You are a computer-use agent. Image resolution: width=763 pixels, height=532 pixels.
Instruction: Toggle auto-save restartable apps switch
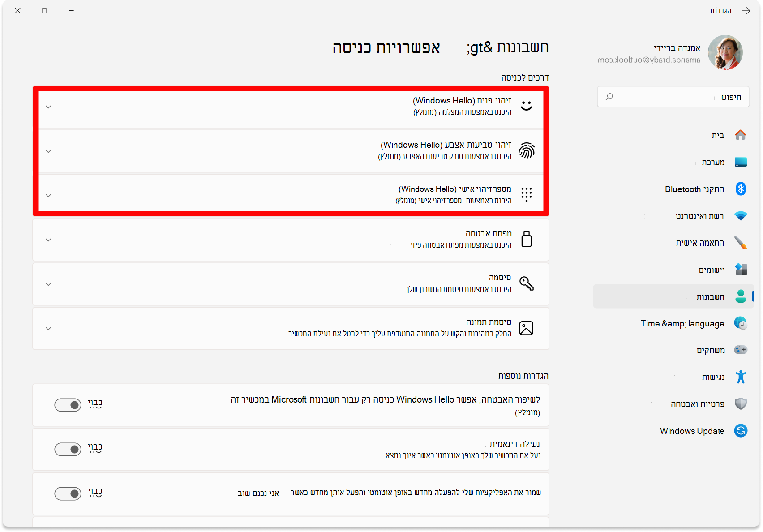tap(68, 493)
